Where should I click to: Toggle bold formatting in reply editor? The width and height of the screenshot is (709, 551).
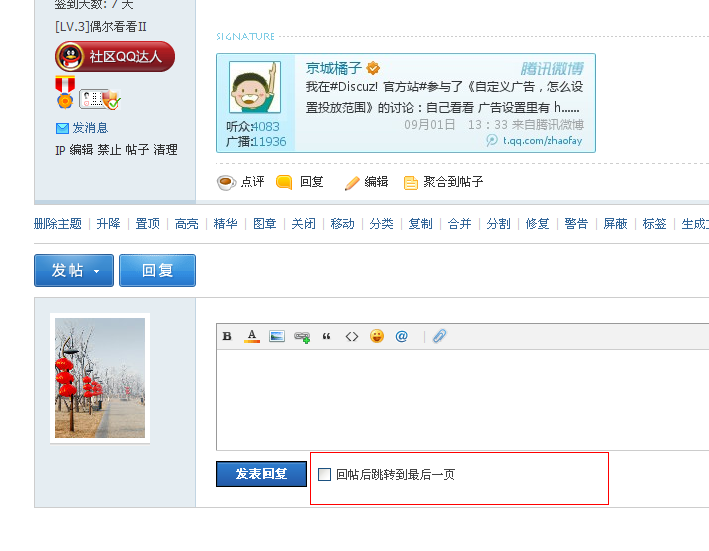pos(227,336)
